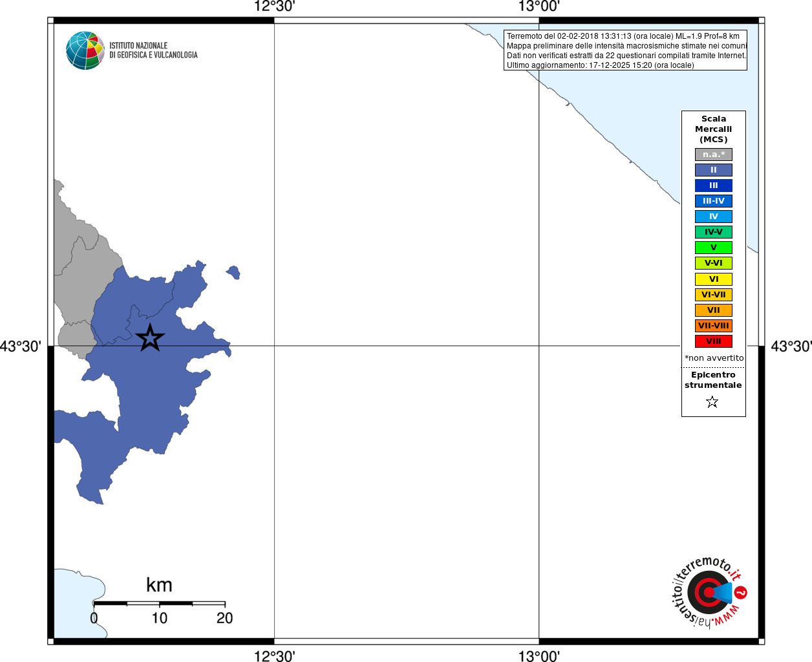Click the 'Mappa preliminare delle intensità' line
812x662 pixels.
[626, 46]
